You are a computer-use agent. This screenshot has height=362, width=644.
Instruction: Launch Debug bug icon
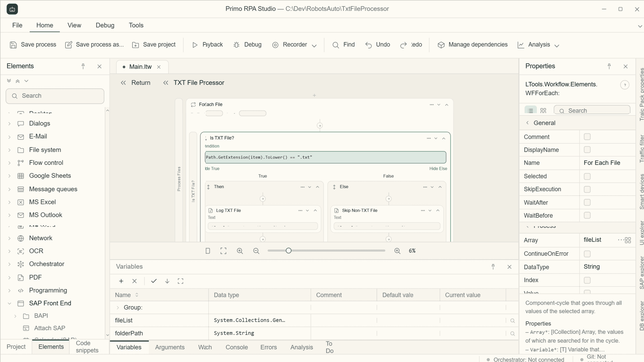(236, 45)
